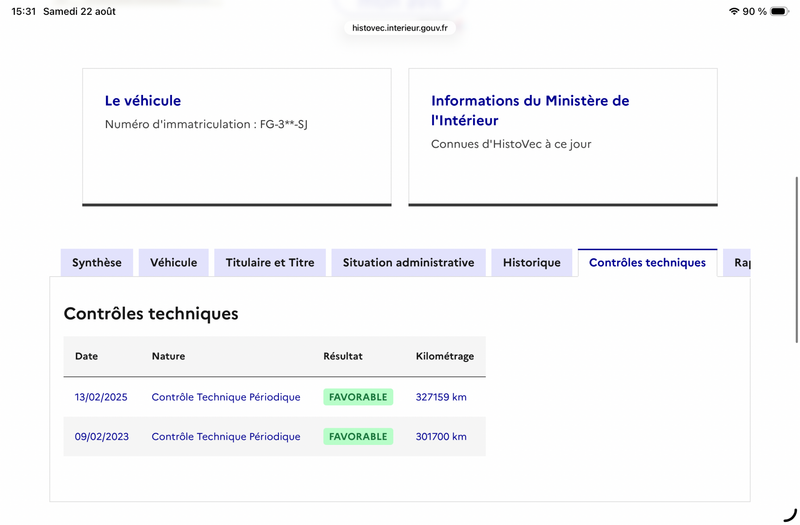The height and width of the screenshot is (525, 800).
Task: Click the Contrôles techniques section heading
Action: click(151, 313)
